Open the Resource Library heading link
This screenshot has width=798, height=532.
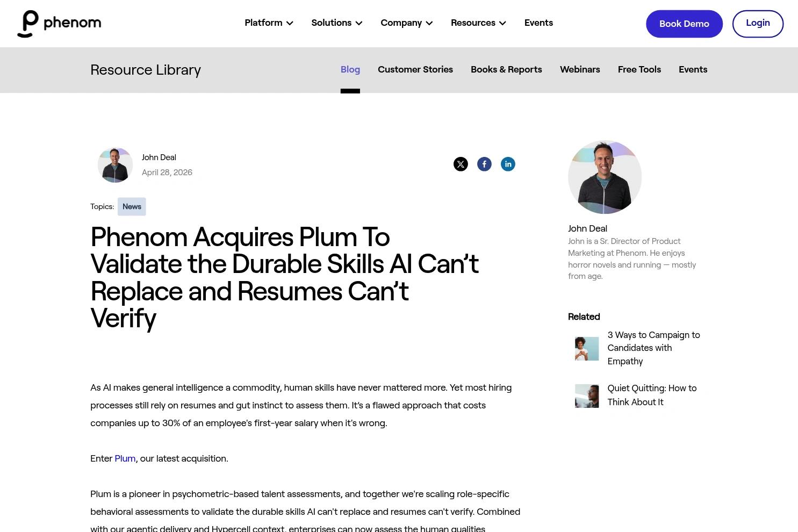pyautogui.click(x=146, y=70)
